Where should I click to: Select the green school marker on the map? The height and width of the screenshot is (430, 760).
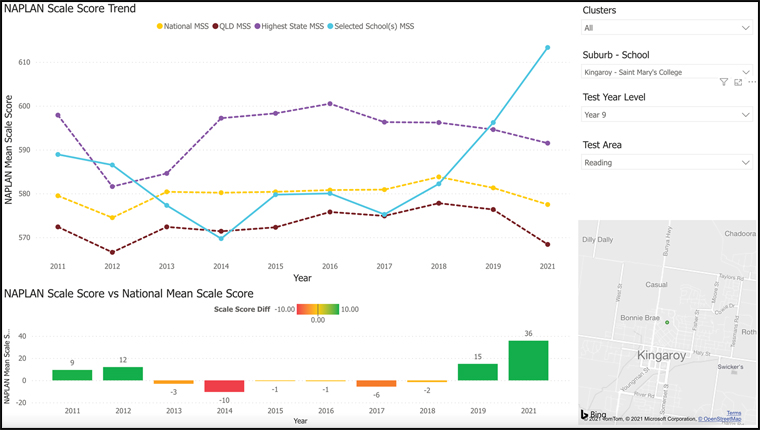pyautogui.click(x=694, y=322)
